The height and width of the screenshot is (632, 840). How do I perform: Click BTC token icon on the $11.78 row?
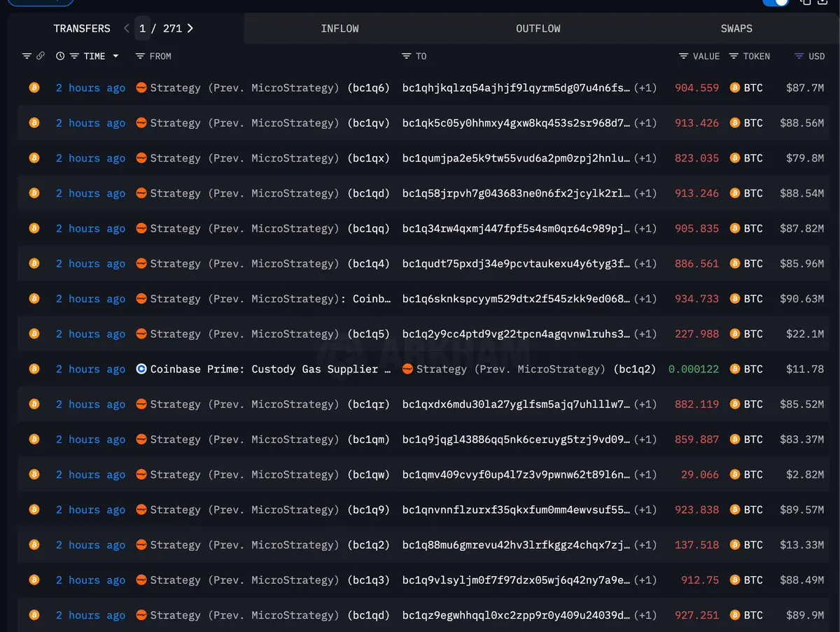click(734, 369)
